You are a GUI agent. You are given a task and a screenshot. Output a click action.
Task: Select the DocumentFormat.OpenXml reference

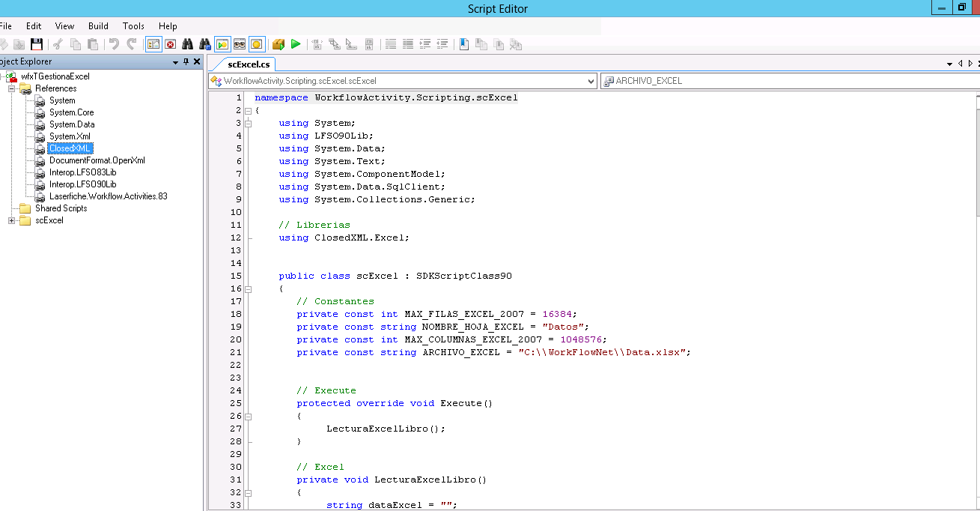point(97,160)
